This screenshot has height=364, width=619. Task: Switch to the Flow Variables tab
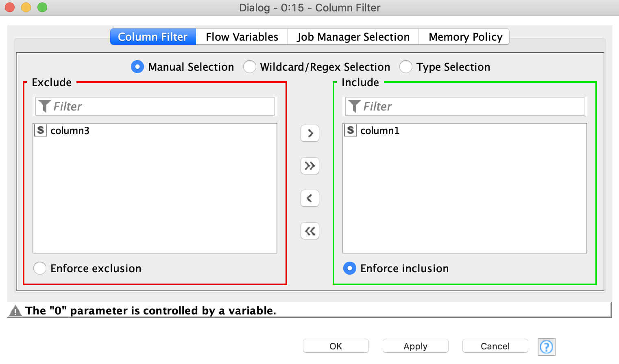pyautogui.click(x=242, y=37)
